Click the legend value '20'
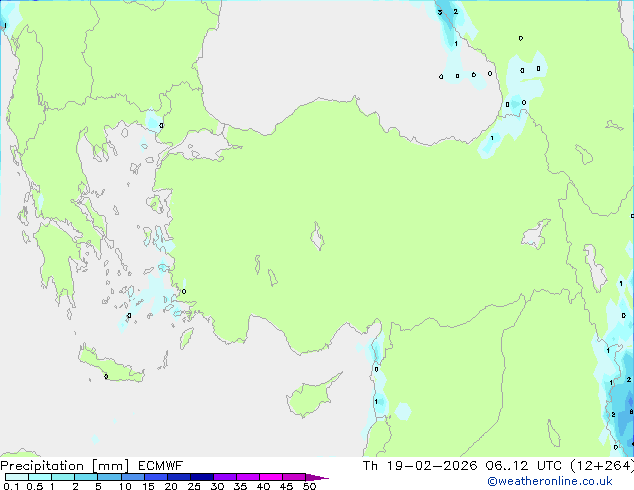Image resolution: width=634 pixels, height=490 pixels. point(171,486)
